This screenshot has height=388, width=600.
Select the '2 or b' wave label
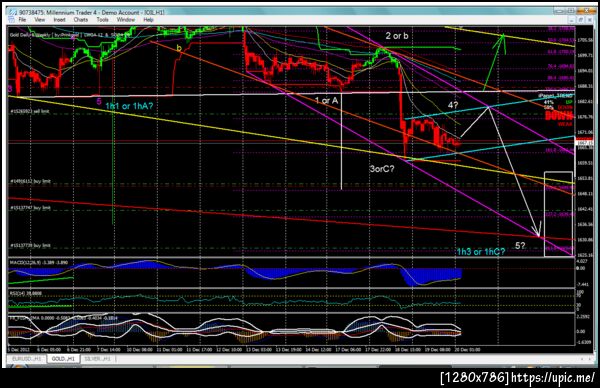(397, 36)
